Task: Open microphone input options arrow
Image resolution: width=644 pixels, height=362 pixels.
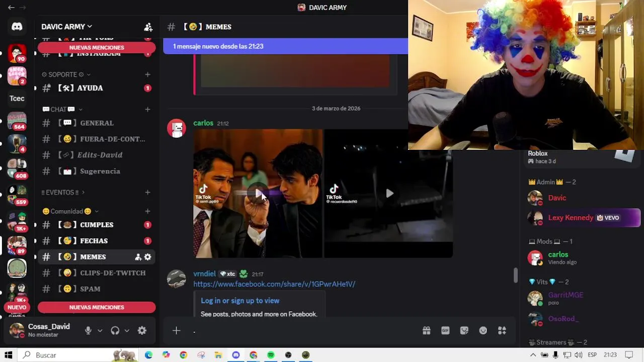Action: point(100,330)
